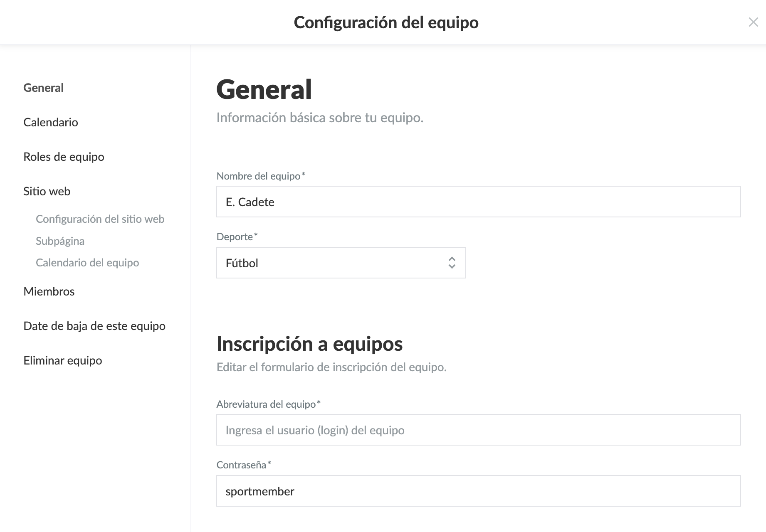766x532 pixels.
Task: Select General in the sidebar
Action: click(x=43, y=88)
